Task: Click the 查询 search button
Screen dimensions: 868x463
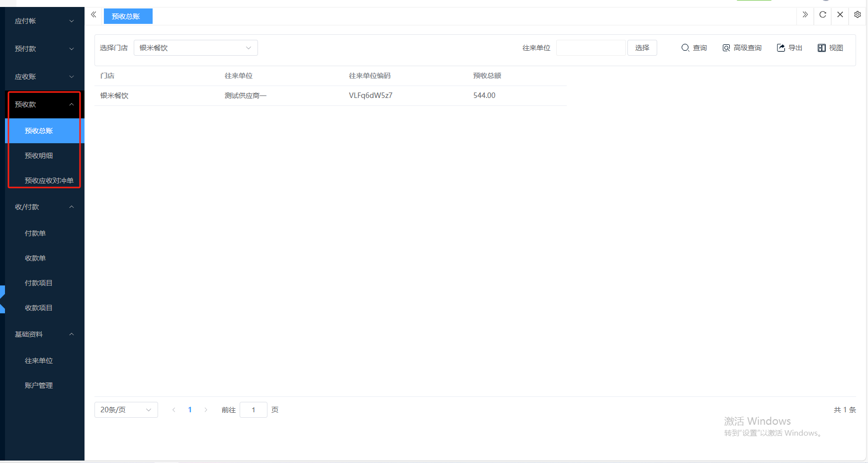Action: click(694, 48)
